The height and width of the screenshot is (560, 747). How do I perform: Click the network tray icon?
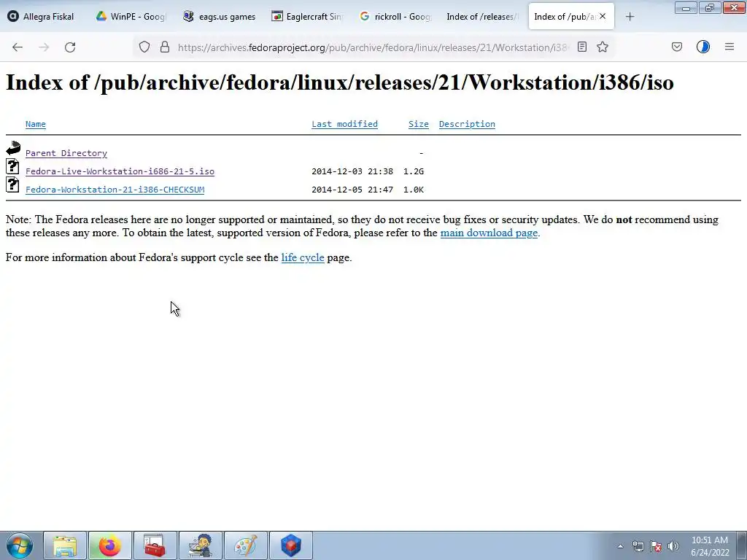pos(638,546)
